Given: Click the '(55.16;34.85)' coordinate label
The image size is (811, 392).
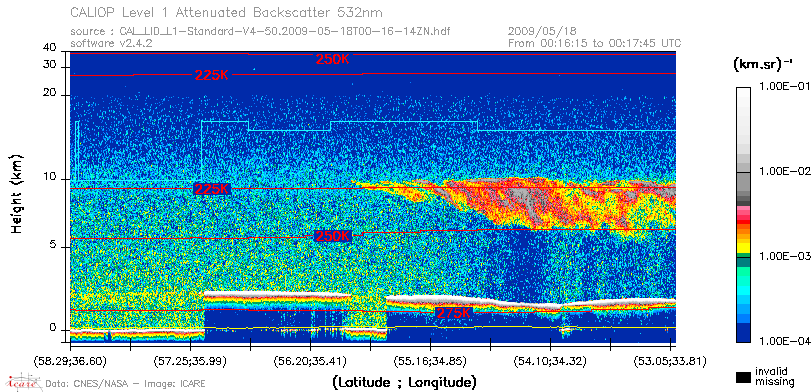Looking at the screenshot, I should tap(430, 360).
